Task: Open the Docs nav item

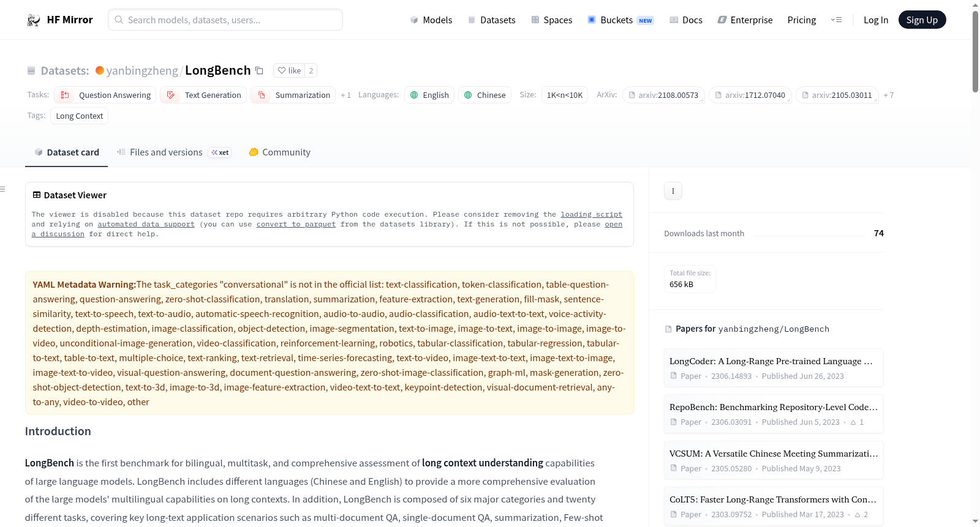Action: [x=686, y=20]
